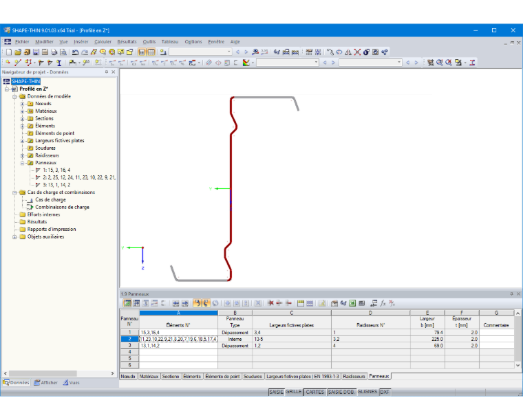Click the red-blue section icon at toolbar end

point(472,63)
